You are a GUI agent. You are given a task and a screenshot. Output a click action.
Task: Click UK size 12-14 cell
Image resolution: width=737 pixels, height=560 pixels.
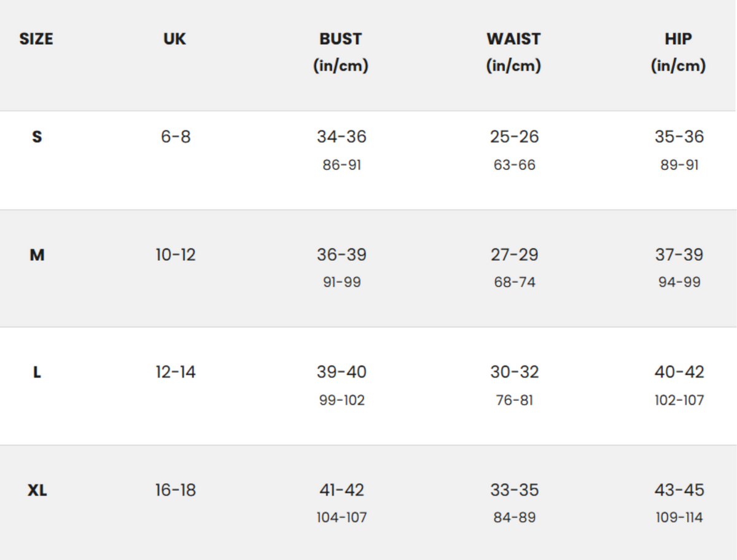point(176,372)
